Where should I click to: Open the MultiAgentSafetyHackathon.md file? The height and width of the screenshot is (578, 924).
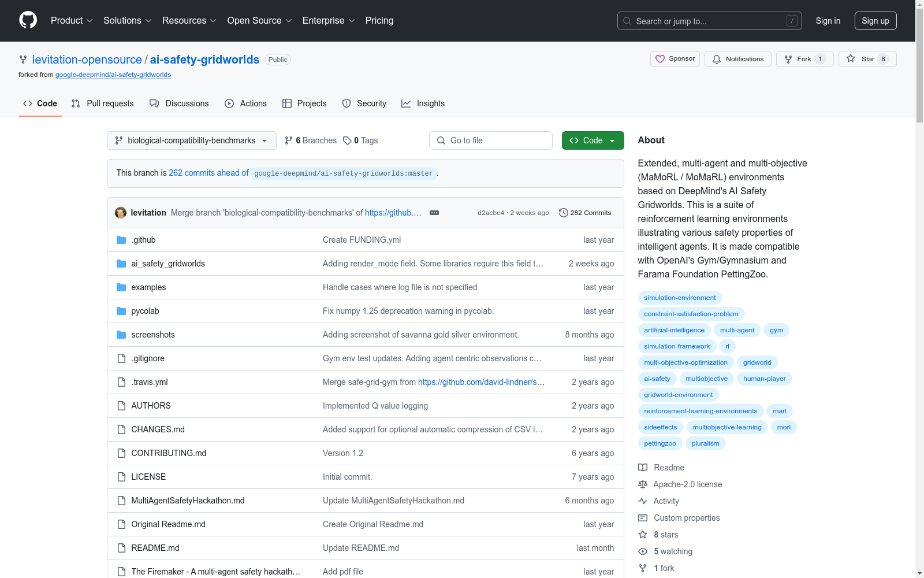[x=188, y=501]
